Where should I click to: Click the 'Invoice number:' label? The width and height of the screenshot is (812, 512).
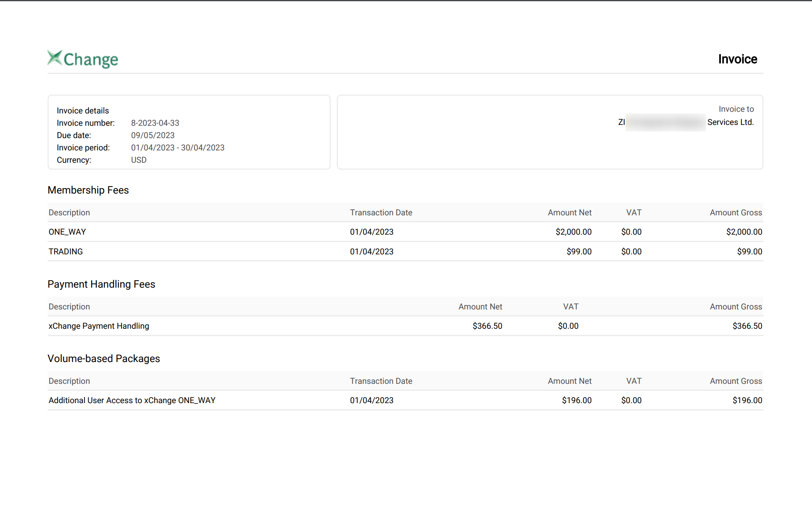pos(86,123)
